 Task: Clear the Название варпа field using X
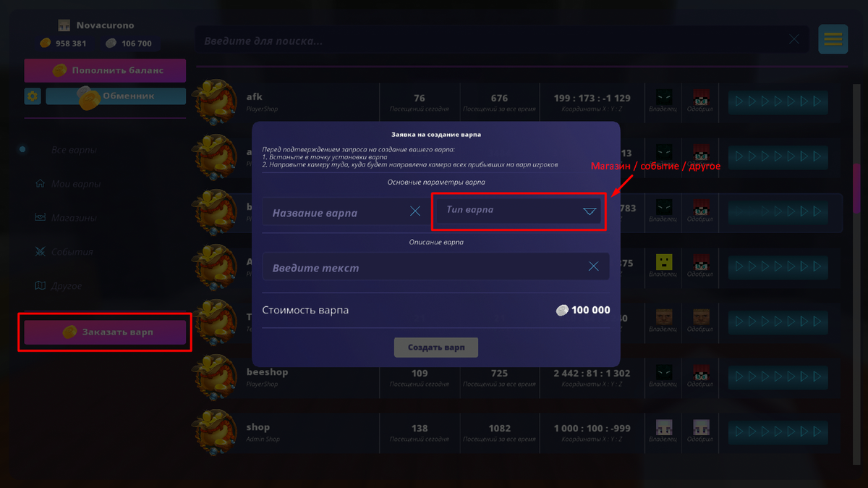[x=415, y=211]
